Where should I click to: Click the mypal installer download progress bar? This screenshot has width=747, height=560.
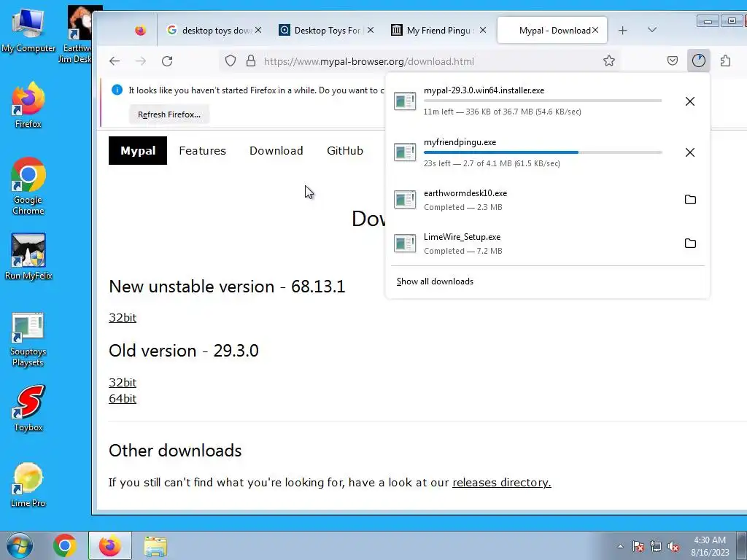pos(543,101)
